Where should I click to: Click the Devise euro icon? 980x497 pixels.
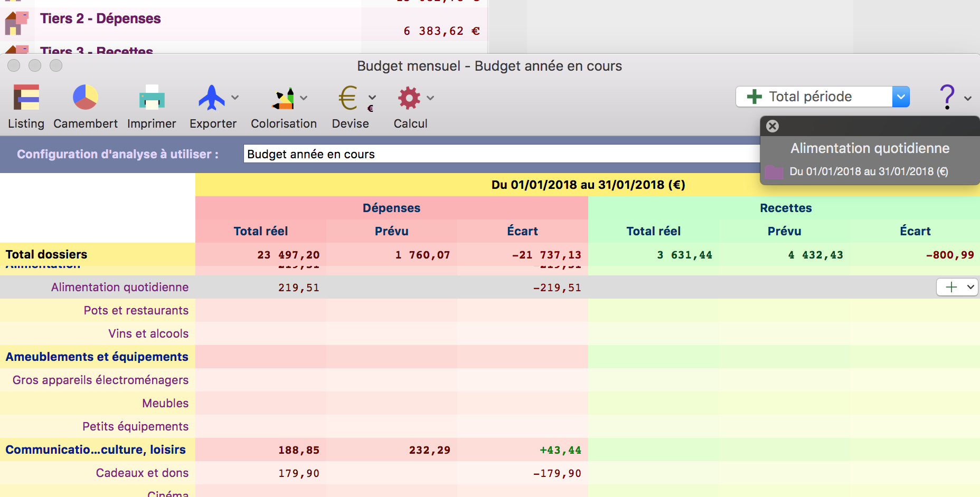pyautogui.click(x=348, y=98)
